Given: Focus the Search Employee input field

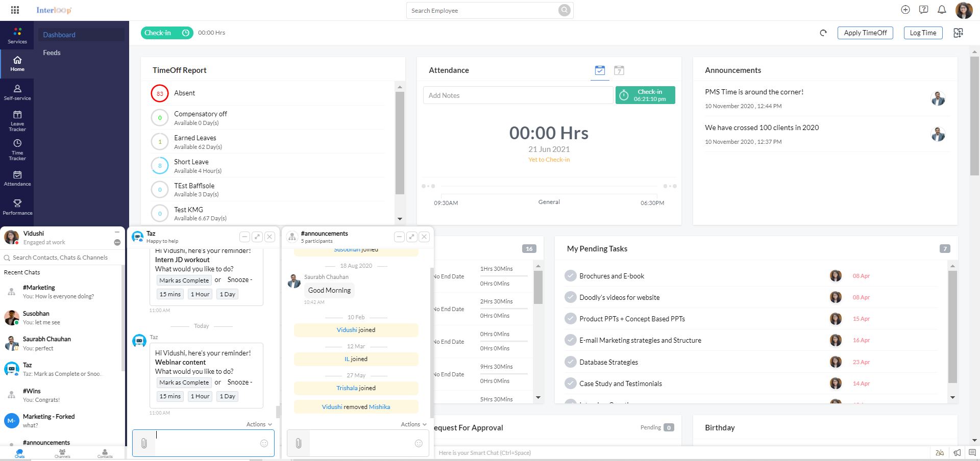Looking at the screenshot, I should click(x=482, y=11).
